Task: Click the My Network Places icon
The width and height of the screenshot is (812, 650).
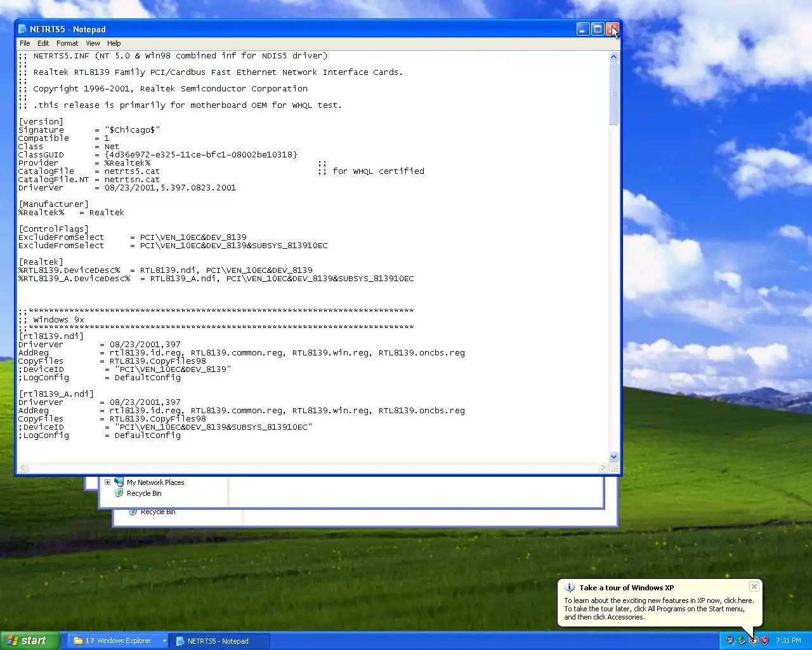Action: [x=119, y=482]
